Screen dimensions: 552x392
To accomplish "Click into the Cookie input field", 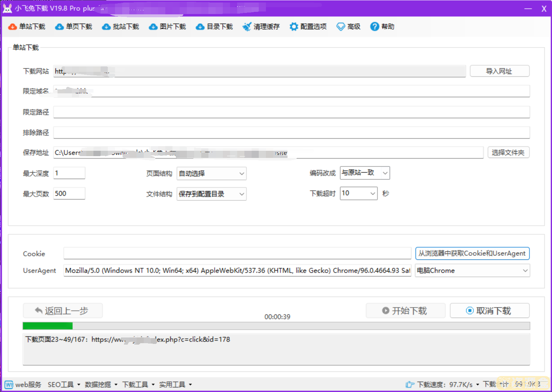I will pyautogui.click(x=237, y=253).
